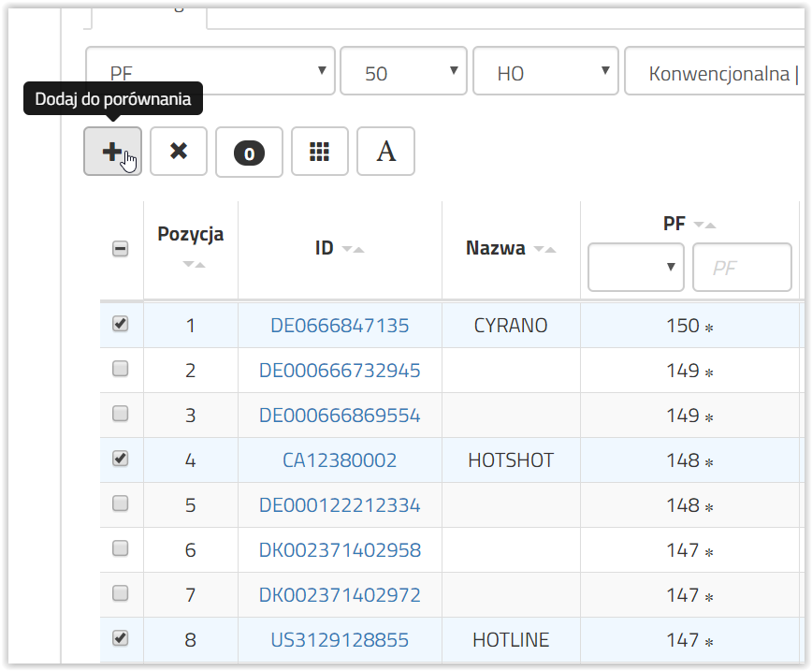Click the PF filter value input field
The height and width of the screenshot is (671, 812).
tap(742, 268)
